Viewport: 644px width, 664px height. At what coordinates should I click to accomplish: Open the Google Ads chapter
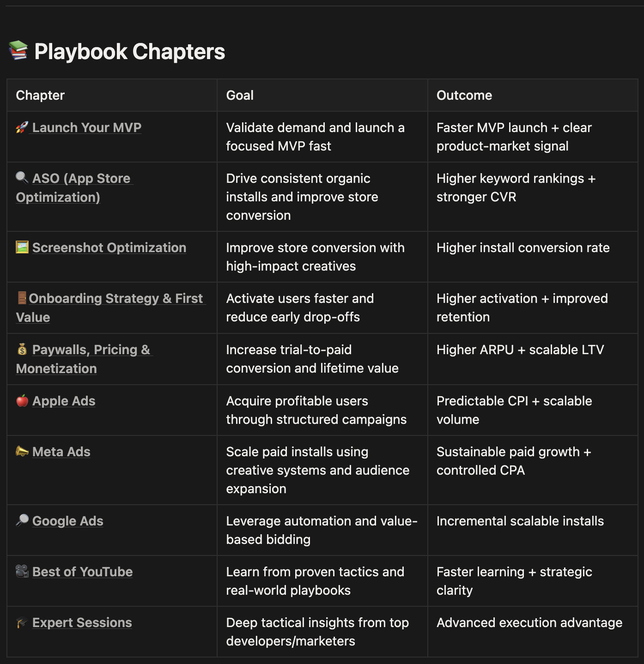[68, 521]
